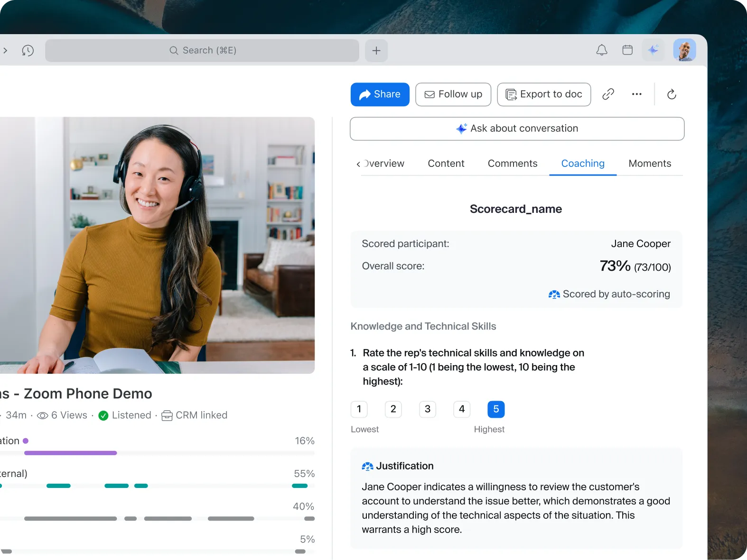Copy link using the chain icon
Viewport: 747px width, 560px height.
coord(608,94)
